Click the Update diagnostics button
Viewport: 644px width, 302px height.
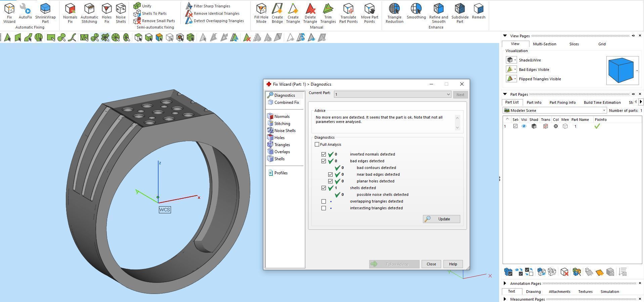tap(441, 219)
